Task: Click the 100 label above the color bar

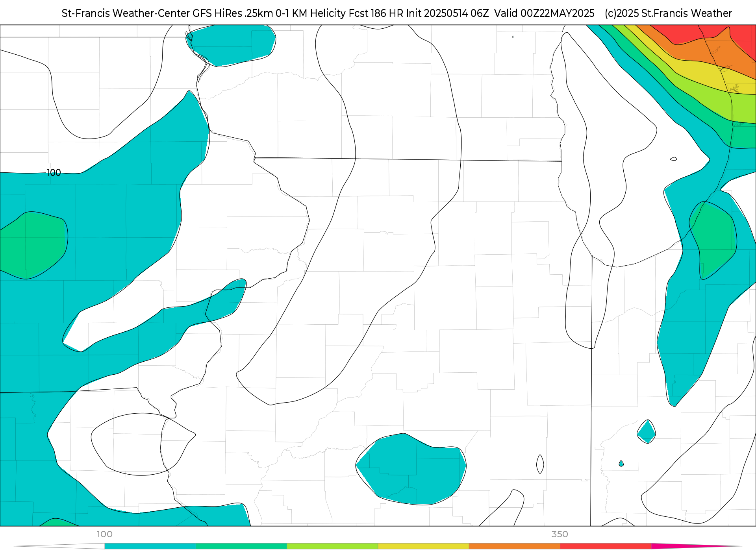Action: coord(104,534)
